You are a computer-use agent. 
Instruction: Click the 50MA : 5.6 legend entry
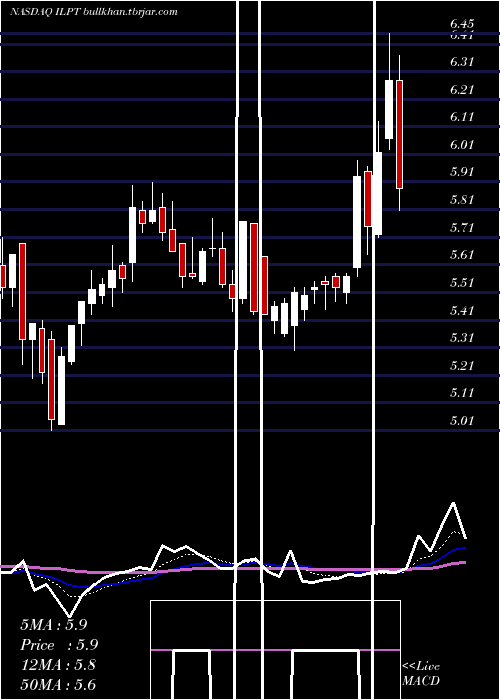[x=58, y=684]
